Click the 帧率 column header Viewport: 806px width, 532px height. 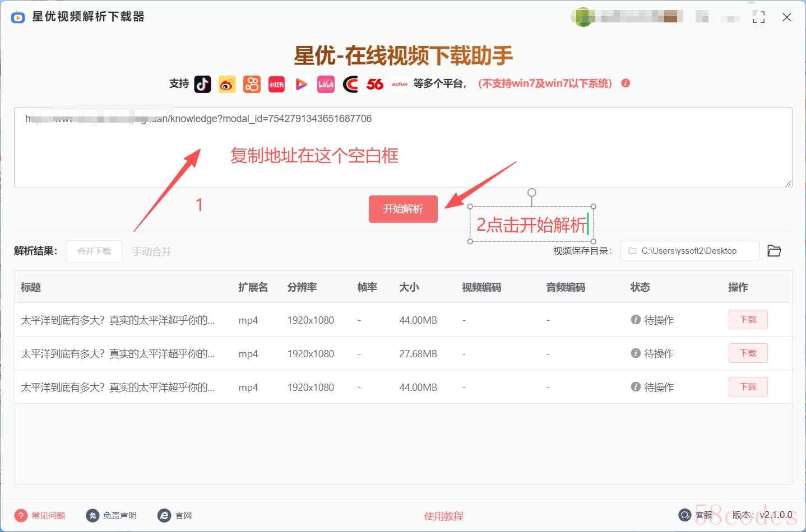[367, 287]
